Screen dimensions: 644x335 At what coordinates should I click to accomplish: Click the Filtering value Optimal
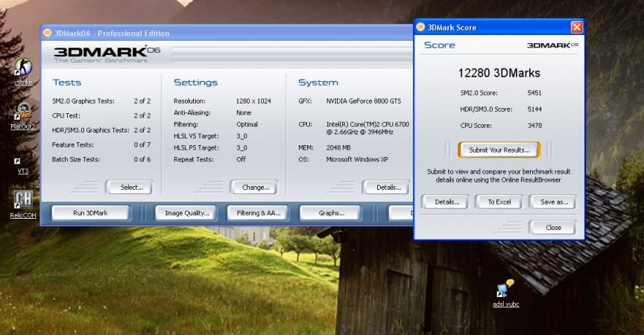pos(247,124)
